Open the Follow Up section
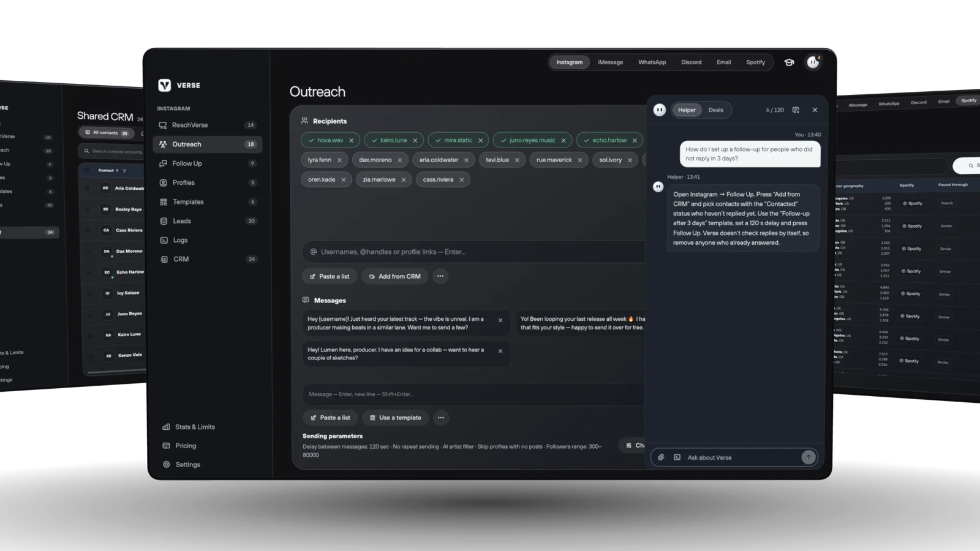Viewport: 980px width, 551px height. pyautogui.click(x=208, y=163)
